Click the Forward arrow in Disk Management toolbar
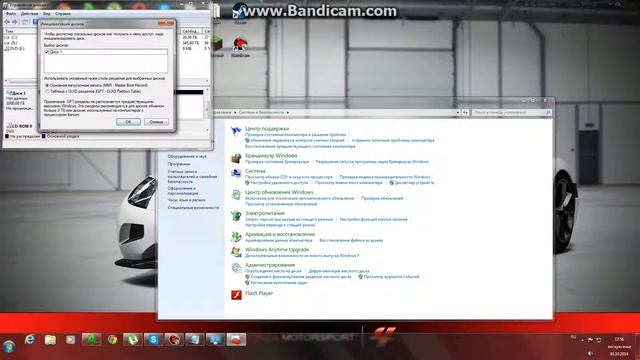The height and width of the screenshot is (360, 640). (15, 22)
